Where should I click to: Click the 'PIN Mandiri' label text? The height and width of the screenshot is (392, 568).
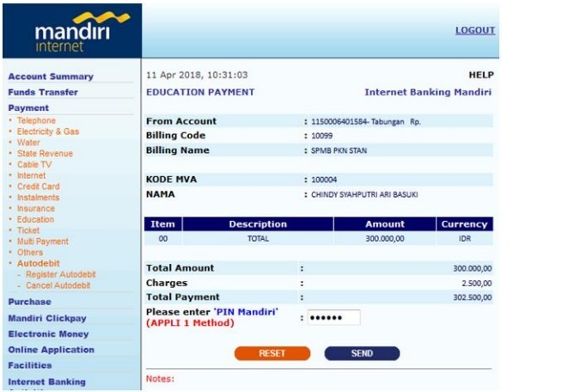pos(246,312)
